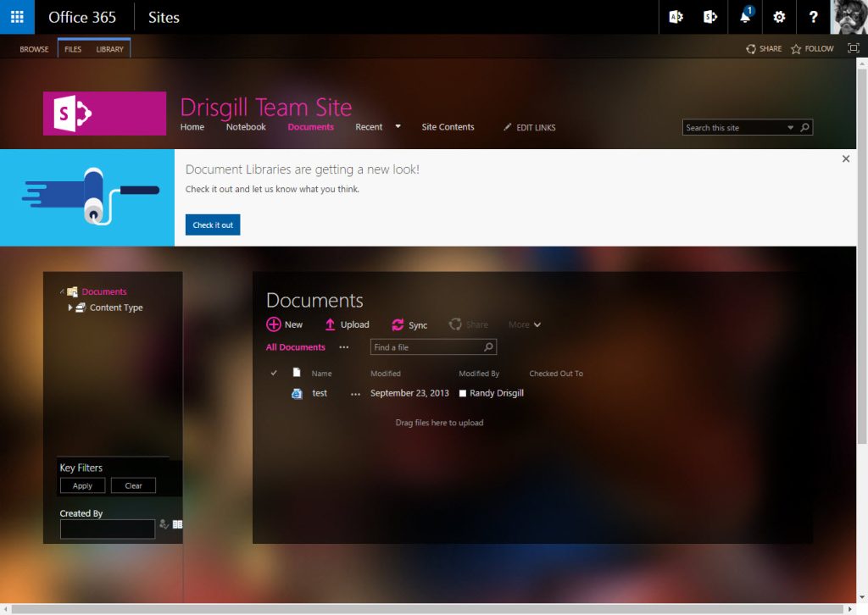Click the address book browse icon
Screen dimensions: 868x615
(177, 524)
